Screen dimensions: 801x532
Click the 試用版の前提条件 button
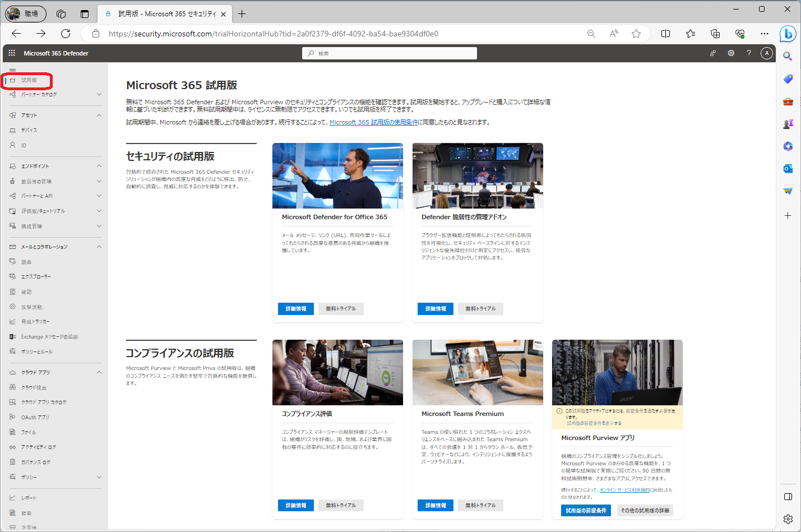586,511
